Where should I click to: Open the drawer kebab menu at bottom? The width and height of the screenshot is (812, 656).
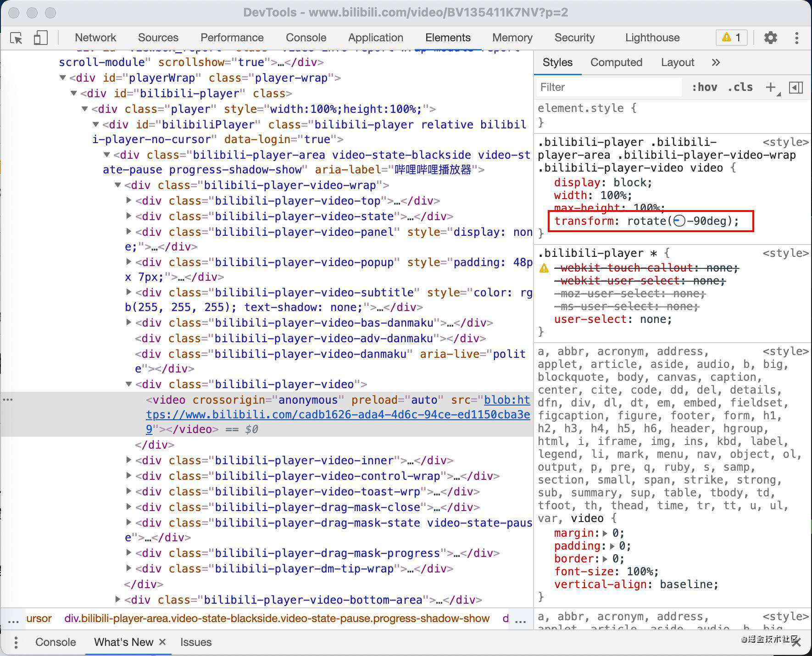pos(16,642)
